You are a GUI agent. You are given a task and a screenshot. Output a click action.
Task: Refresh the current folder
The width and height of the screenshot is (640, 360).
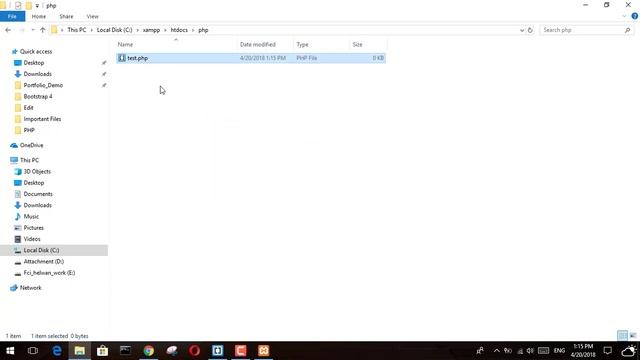(530, 30)
